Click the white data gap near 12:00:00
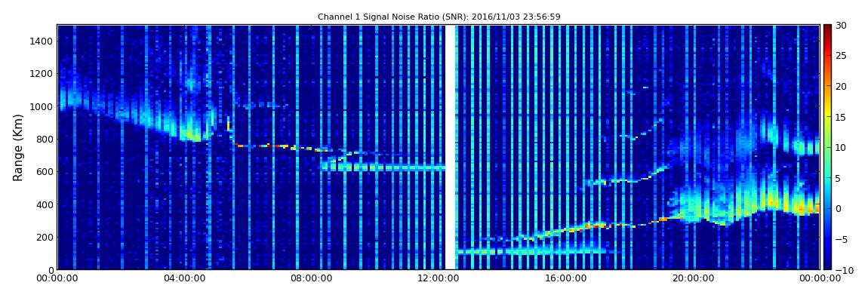 click(450, 147)
